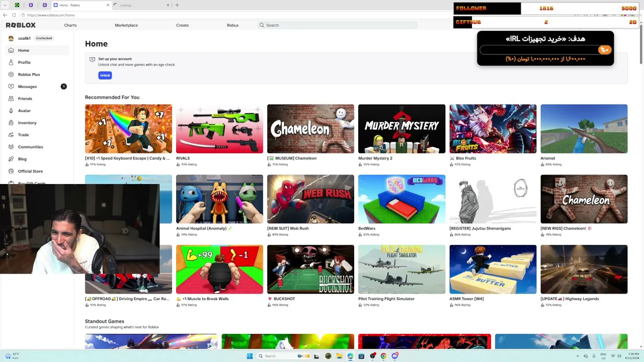This screenshot has height=362, width=644.
Task: Open the RIVALS game thumbnail
Action: (219, 129)
